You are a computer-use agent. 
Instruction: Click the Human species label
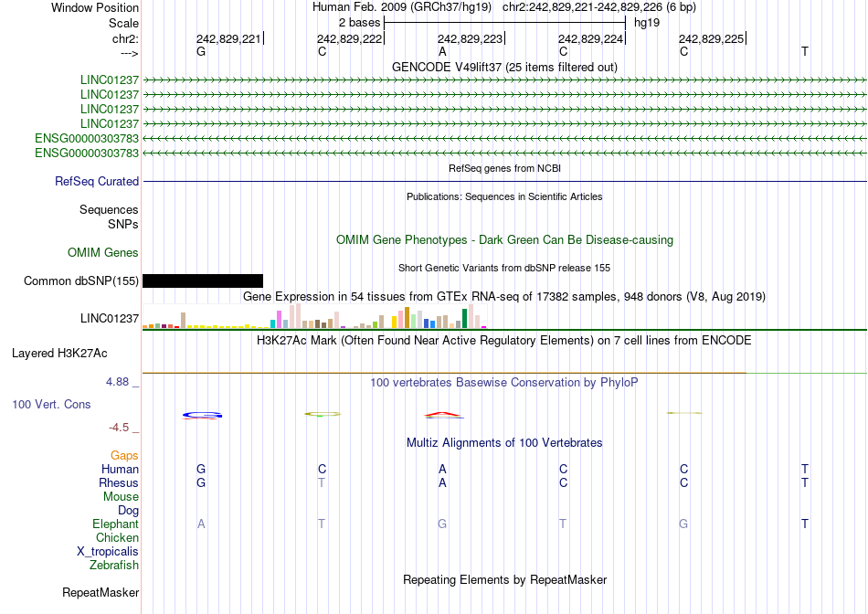pyautogui.click(x=120, y=469)
